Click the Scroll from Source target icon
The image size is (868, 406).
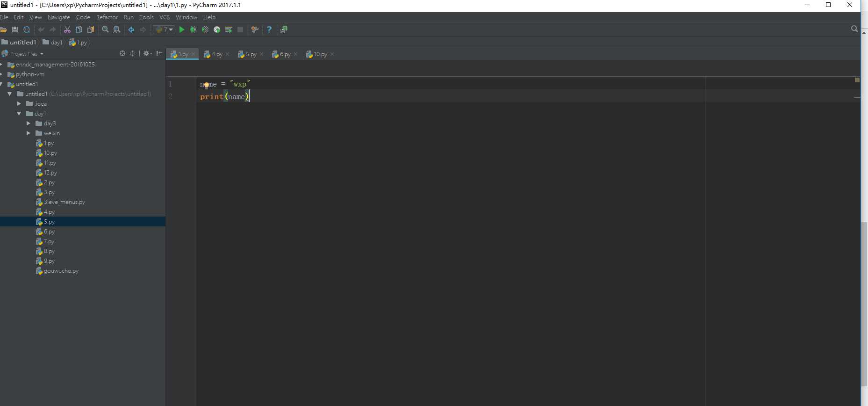pos(122,53)
